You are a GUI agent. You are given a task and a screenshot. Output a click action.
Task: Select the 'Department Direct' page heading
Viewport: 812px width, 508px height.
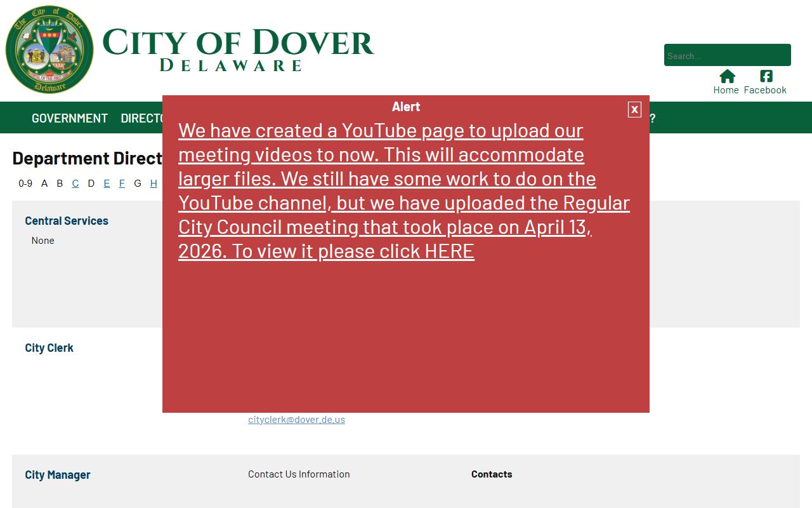88,158
